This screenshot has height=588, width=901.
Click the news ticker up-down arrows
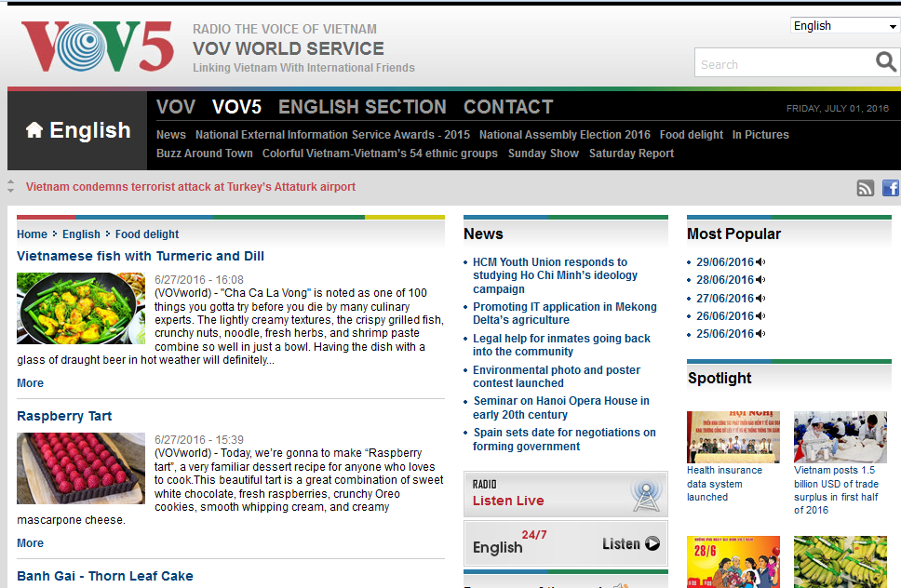coord(11,186)
